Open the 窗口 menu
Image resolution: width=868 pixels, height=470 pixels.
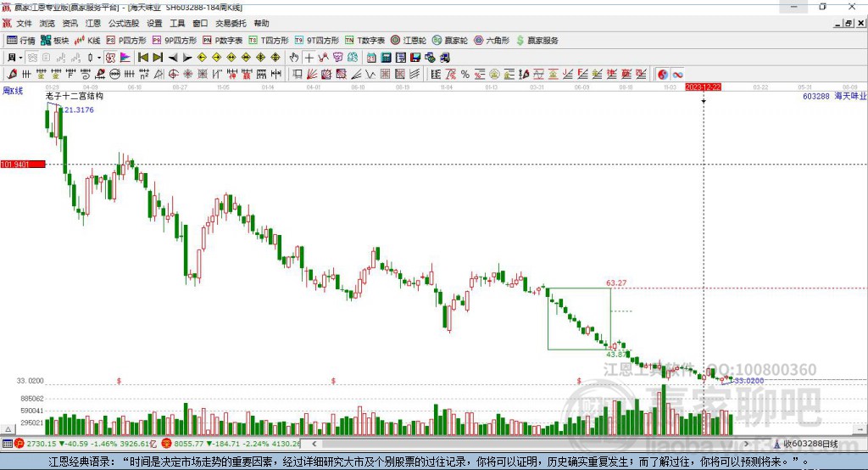coord(200,23)
